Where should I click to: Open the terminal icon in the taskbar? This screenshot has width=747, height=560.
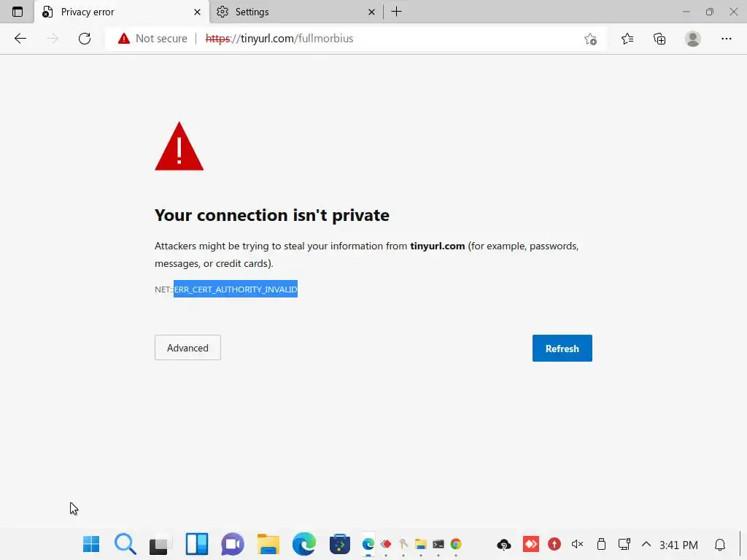(438, 544)
